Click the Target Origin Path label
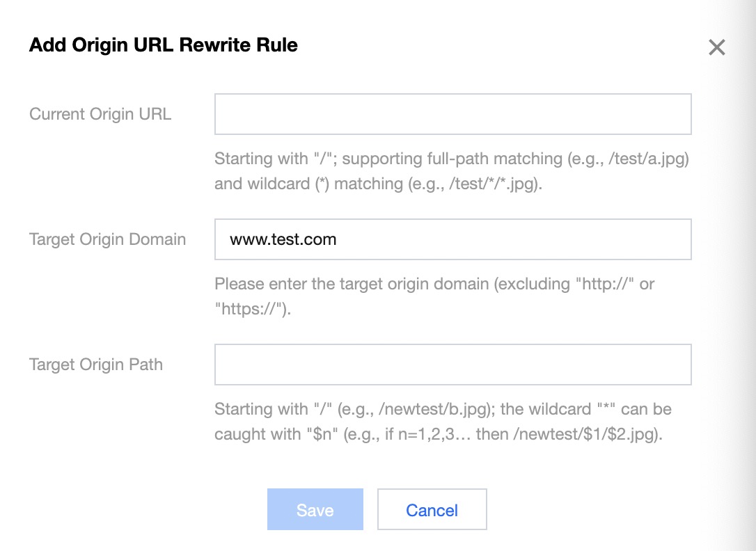The height and width of the screenshot is (551, 756). [x=96, y=365]
